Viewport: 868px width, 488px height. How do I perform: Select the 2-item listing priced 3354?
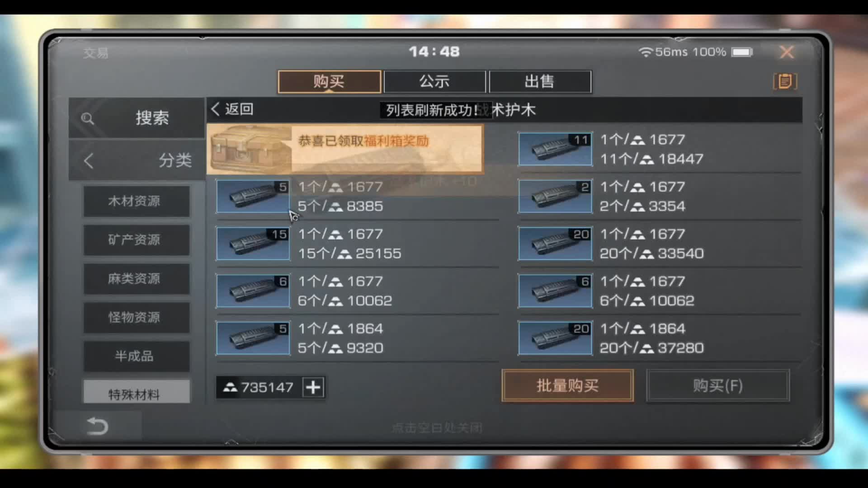click(x=660, y=197)
